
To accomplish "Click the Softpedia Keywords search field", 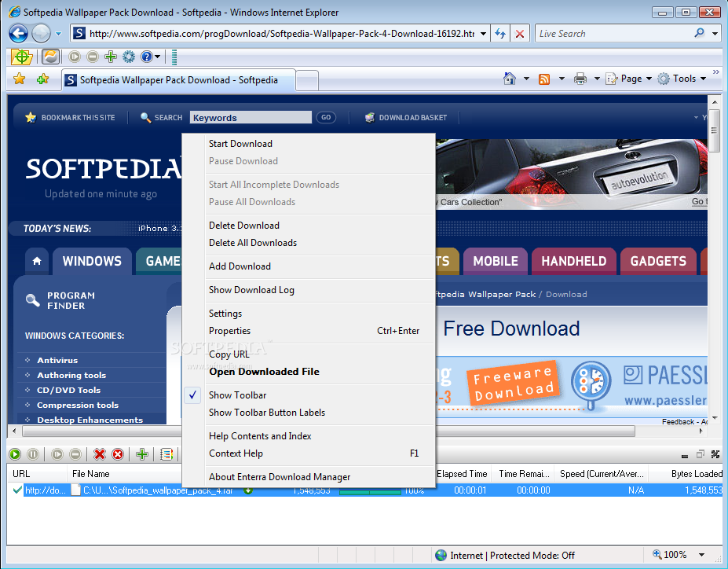I will pos(251,118).
